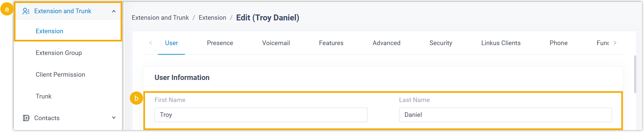Open the Voicemail tab
This screenshot has height=132, width=644.
click(276, 43)
